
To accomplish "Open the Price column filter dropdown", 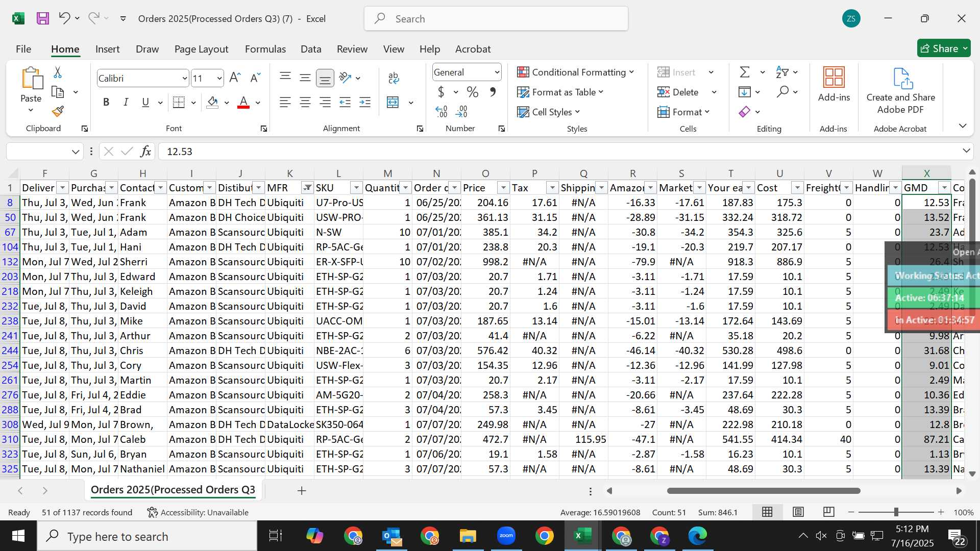I will pyautogui.click(x=503, y=188).
